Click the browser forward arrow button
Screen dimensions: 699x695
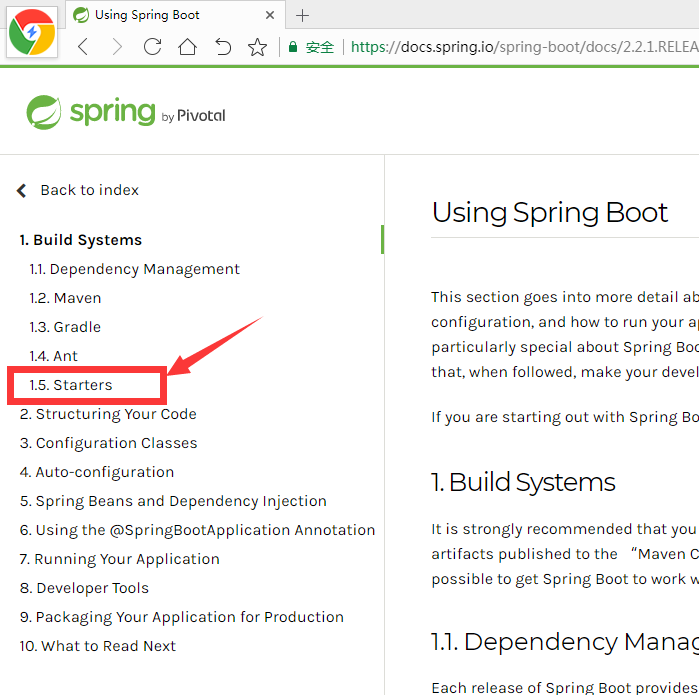[x=117, y=46]
